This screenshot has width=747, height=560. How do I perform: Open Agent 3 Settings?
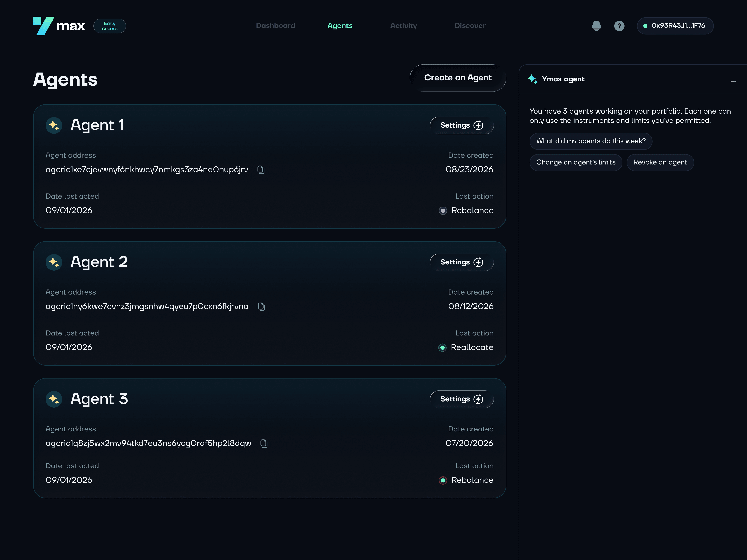coord(462,399)
